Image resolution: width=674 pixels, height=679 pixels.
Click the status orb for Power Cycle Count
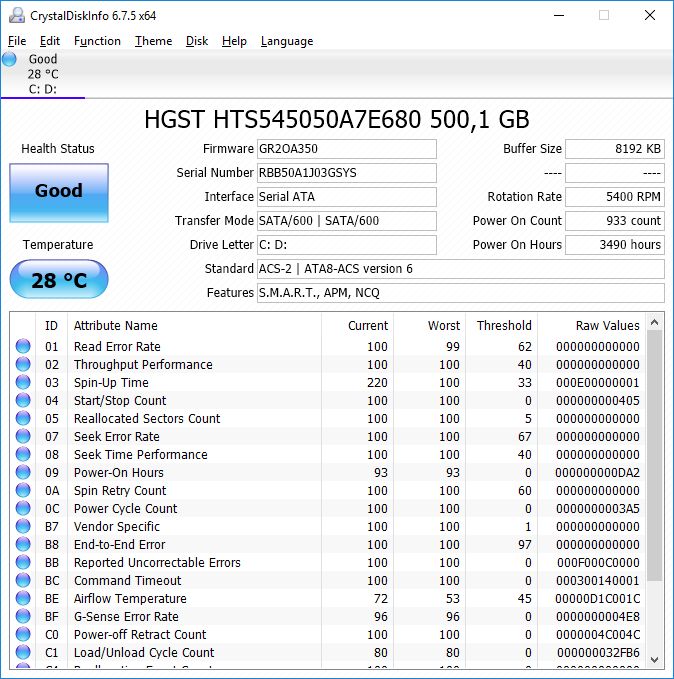[23, 508]
